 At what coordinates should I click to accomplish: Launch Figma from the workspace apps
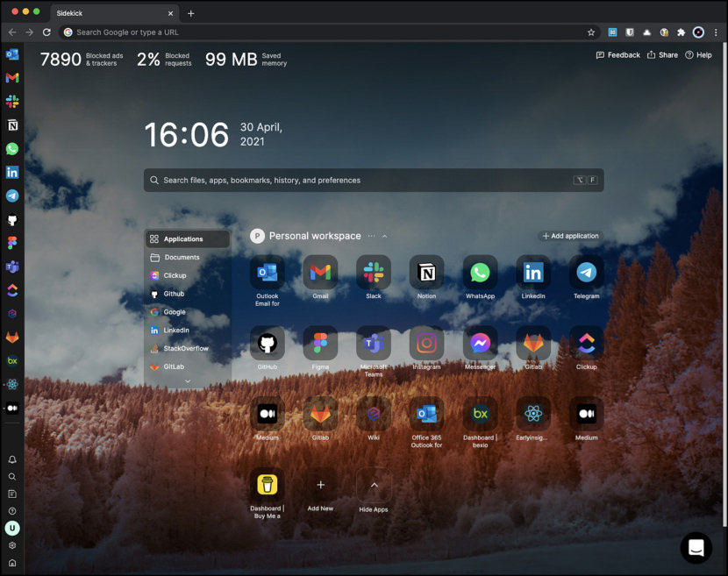click(x=320, y=343)
